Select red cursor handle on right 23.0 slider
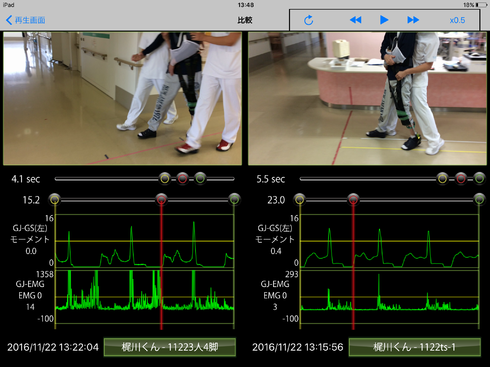Screen dimensions: 490x367 (x=353, y=200)
